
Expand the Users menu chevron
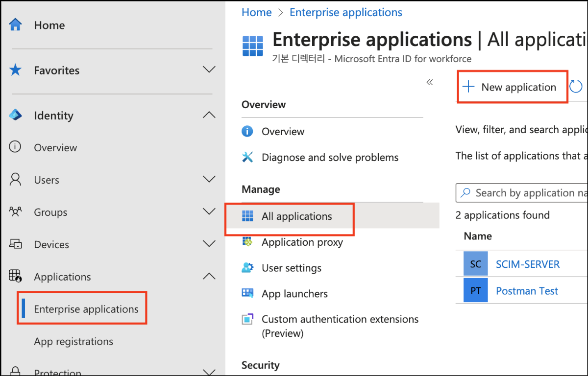[209, 180]
